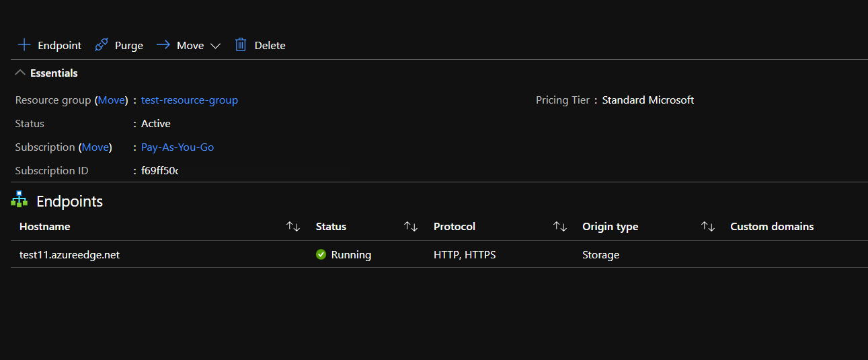Collapse the Essentials section
This screenshot has height=360, width=868.
pos(20,73)
